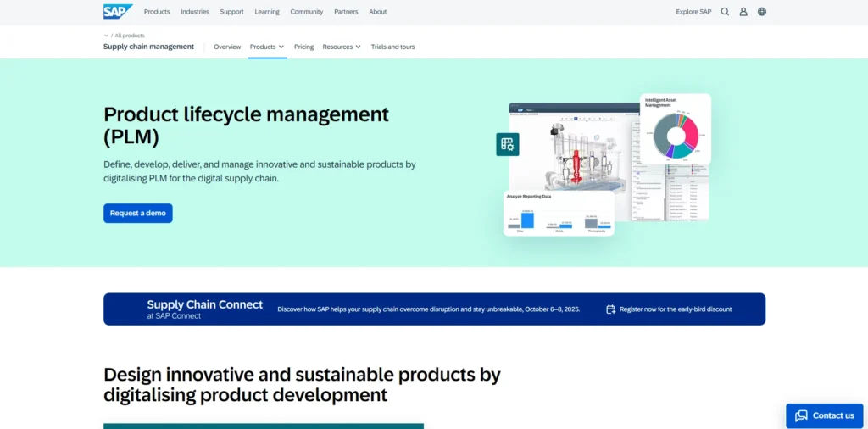Screen dimensions: 868x429
Task: Switch to the Overview tab
Action: (x=227, y=47)
